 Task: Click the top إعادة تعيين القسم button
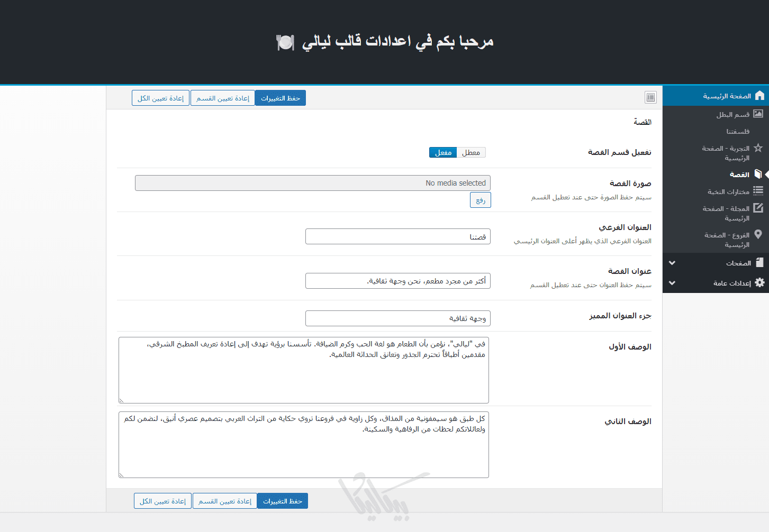pos(223,98)
